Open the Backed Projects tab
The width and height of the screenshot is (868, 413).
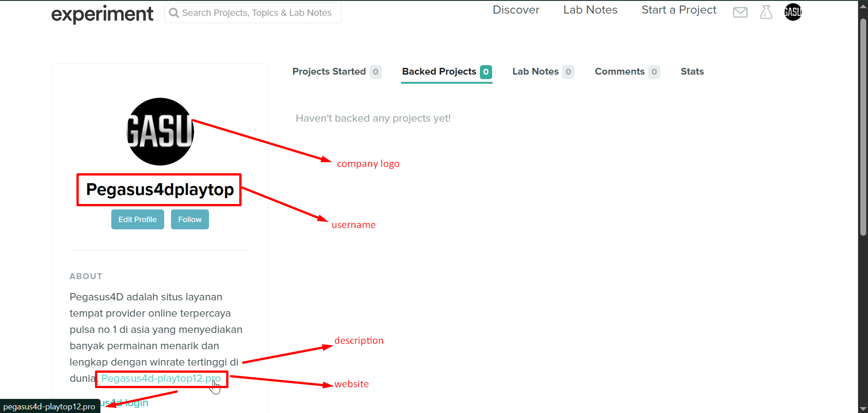click(x=438, y=71)
